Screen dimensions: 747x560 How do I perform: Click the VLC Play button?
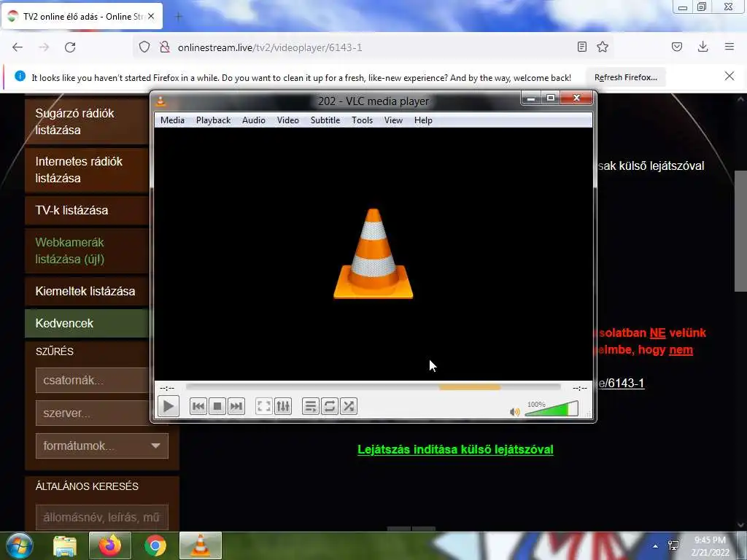[169, 406]
